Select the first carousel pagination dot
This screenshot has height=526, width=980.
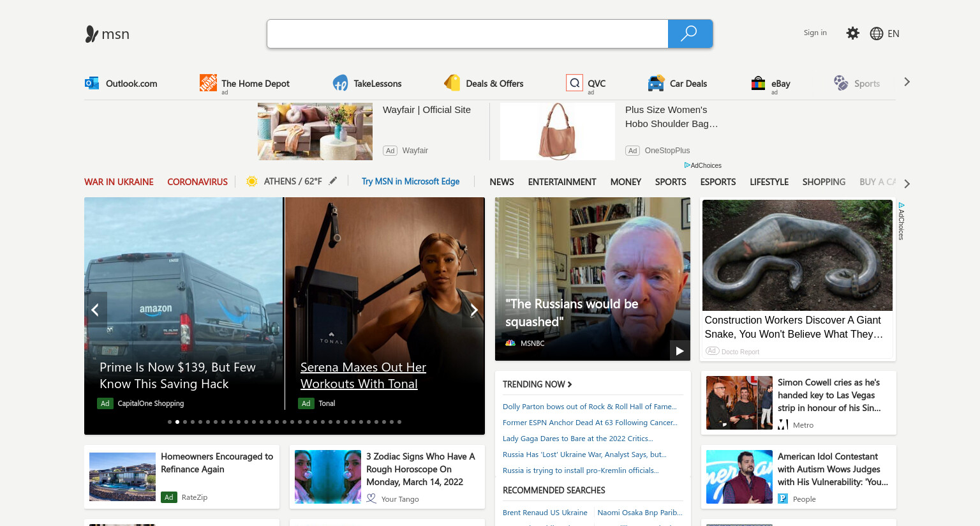(170, 422)
